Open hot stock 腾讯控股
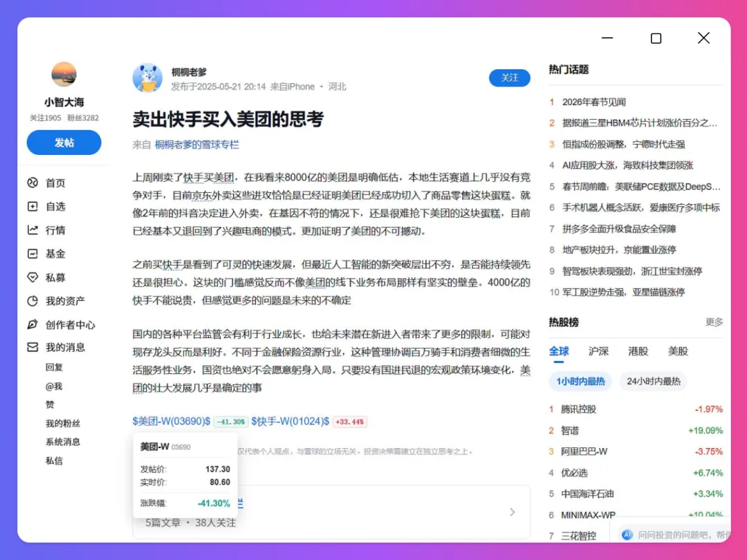Viewport: 747px width, 560px height. click(578, 409)
